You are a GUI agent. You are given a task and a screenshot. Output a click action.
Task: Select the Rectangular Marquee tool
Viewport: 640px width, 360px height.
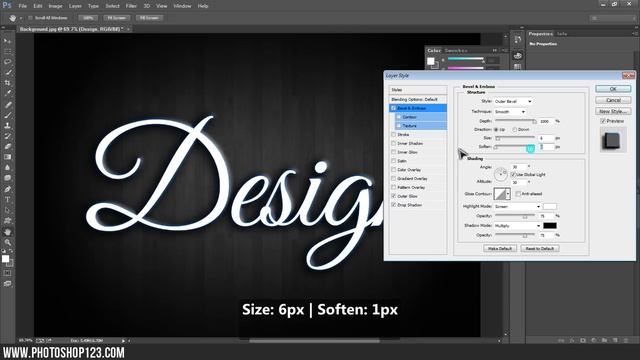pyautogui.click(x=7, y=51)
